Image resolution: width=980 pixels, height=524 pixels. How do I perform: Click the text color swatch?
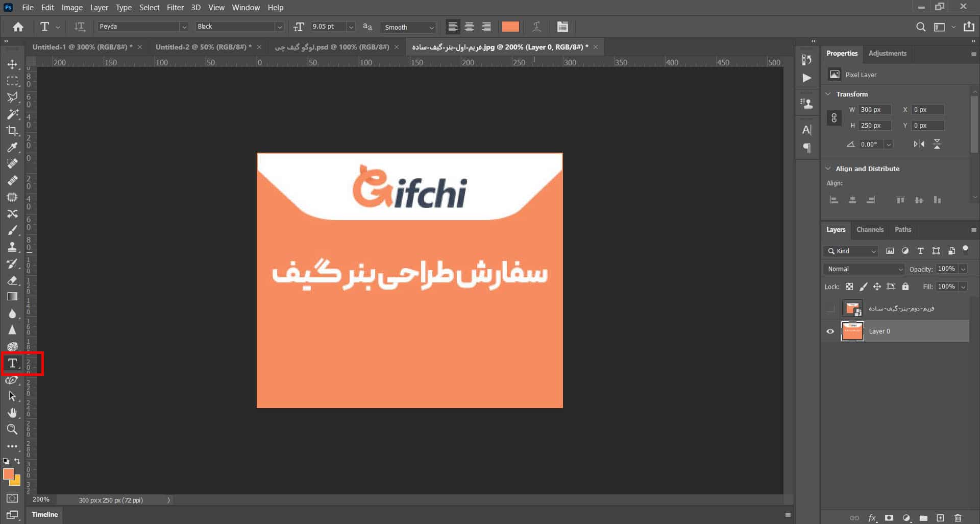(x=510, y=27)
